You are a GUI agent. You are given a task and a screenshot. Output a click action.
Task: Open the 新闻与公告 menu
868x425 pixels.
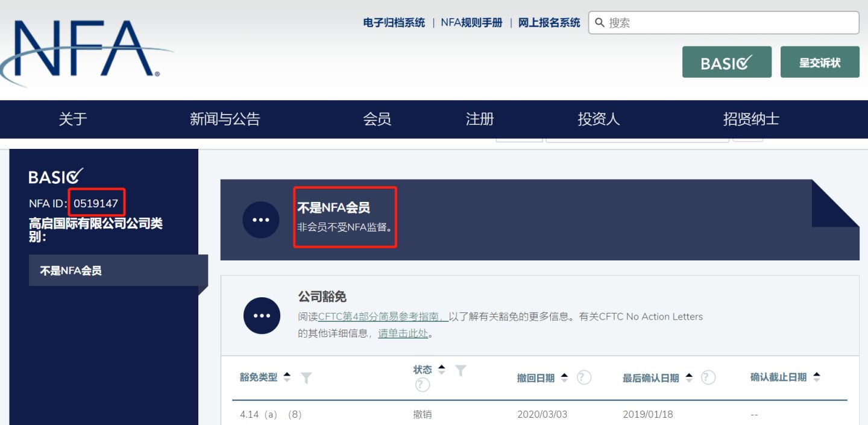tap(225, 119)
